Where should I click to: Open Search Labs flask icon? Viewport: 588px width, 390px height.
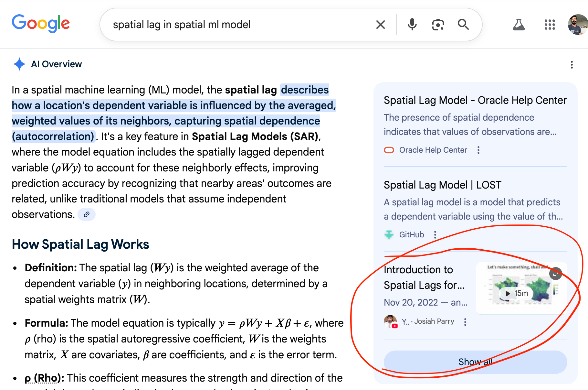click(x=519, y=25)
